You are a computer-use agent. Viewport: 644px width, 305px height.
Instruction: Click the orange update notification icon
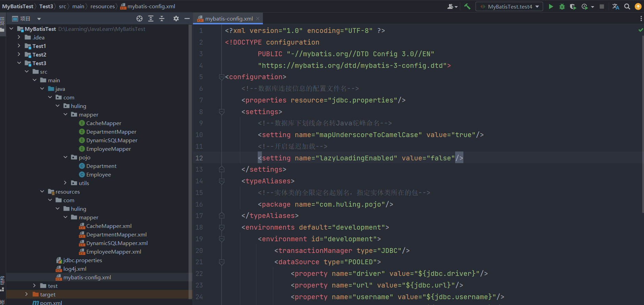638,7
